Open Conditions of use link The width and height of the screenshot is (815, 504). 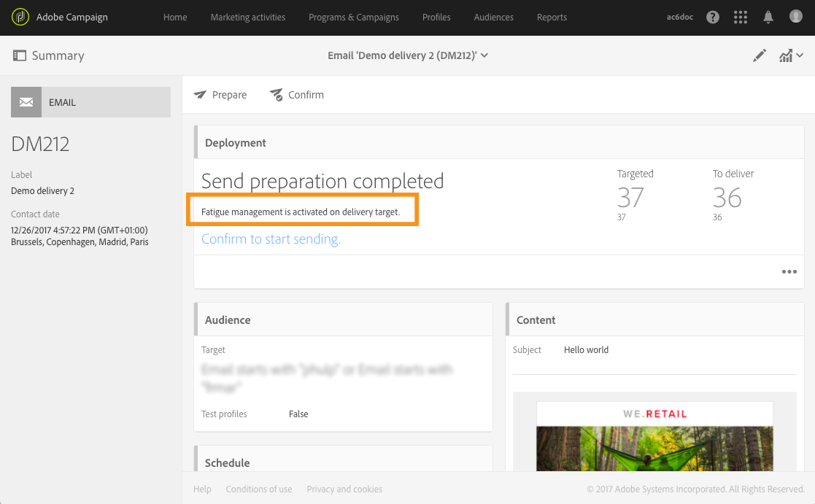(259, 489)
